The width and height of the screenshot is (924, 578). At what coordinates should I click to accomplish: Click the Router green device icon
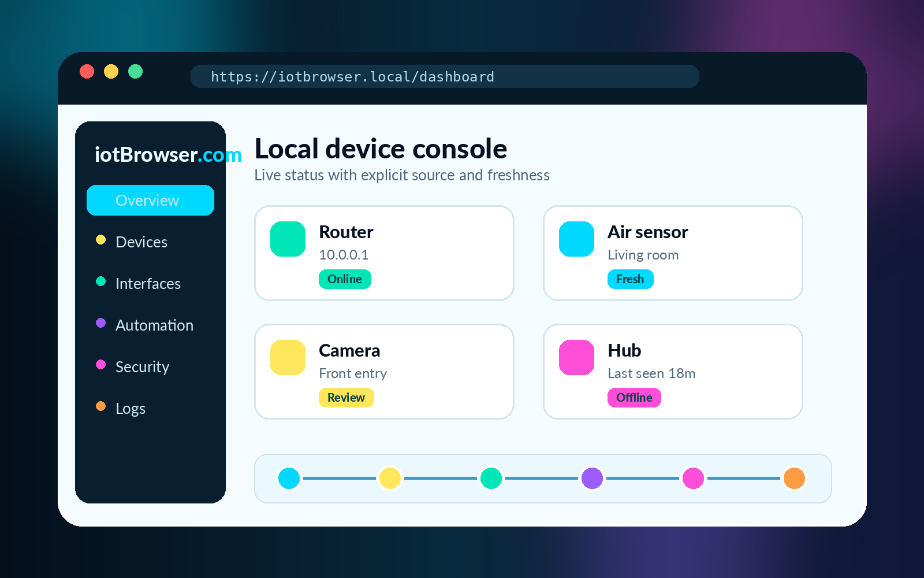[288, 239]
